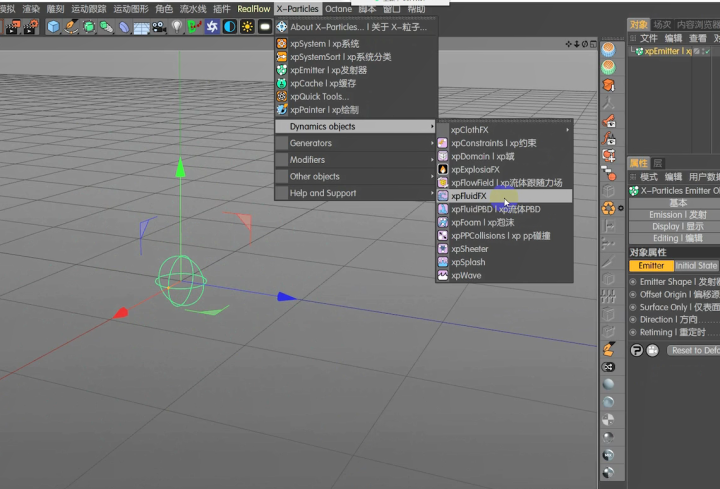Toggle the Direction parameter dot
The width and height of the screenshot is (720, 489).
[633, 320]
